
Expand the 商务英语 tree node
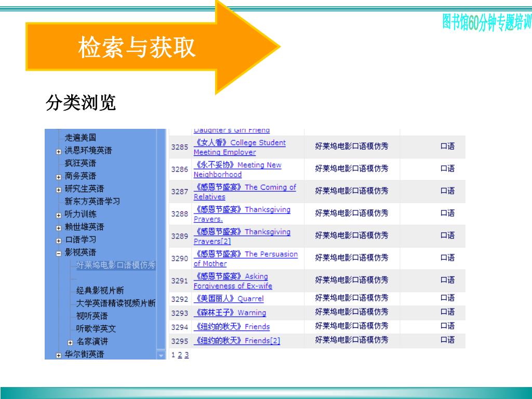59,177
